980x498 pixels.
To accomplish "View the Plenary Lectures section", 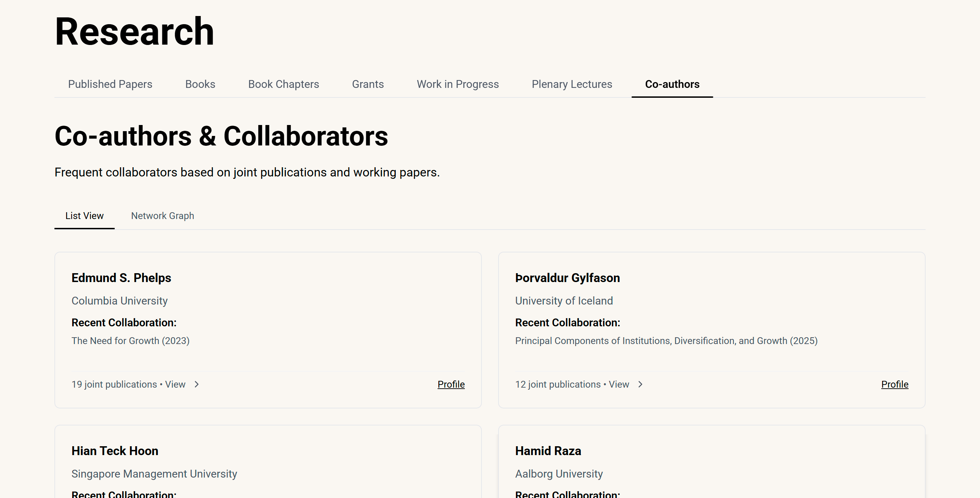I will pos(571,84).
